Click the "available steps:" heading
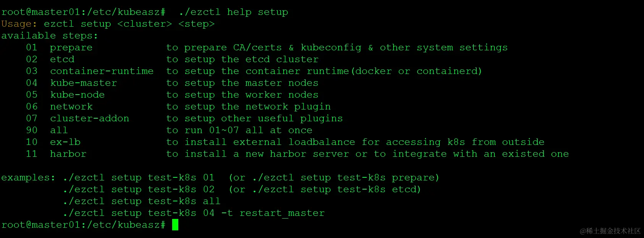644x238 pixels. point(50,36)
